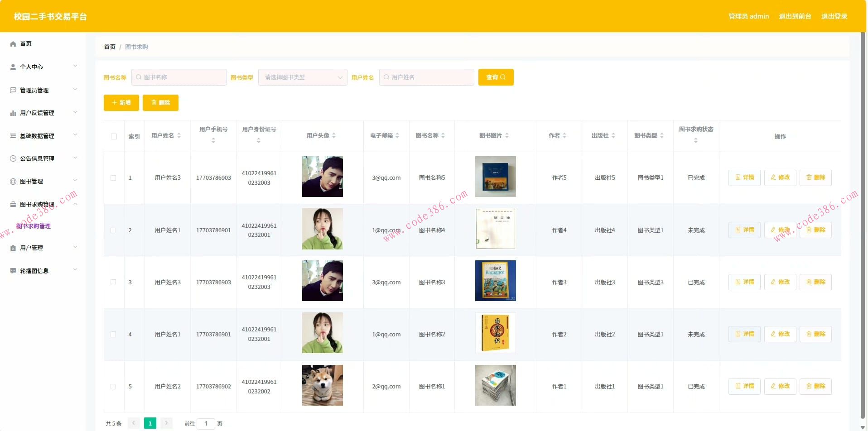Click the vertical scrollbar on the right
This screenshot has width=868, height=431.
point(863,226)
